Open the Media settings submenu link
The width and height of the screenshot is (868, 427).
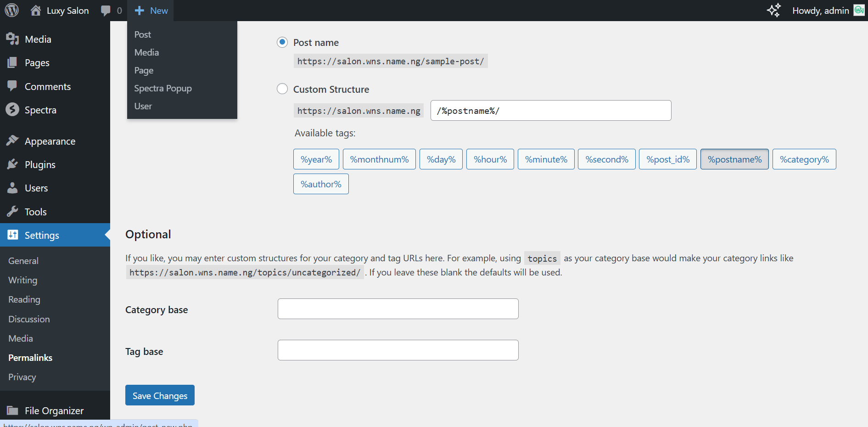point(21,338)
